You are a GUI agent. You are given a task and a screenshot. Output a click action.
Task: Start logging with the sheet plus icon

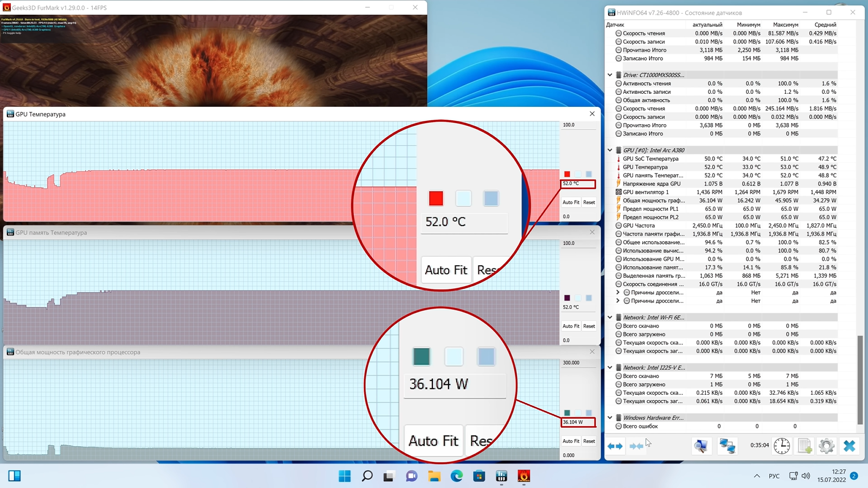pyautogui.click(x=805, y=446)
